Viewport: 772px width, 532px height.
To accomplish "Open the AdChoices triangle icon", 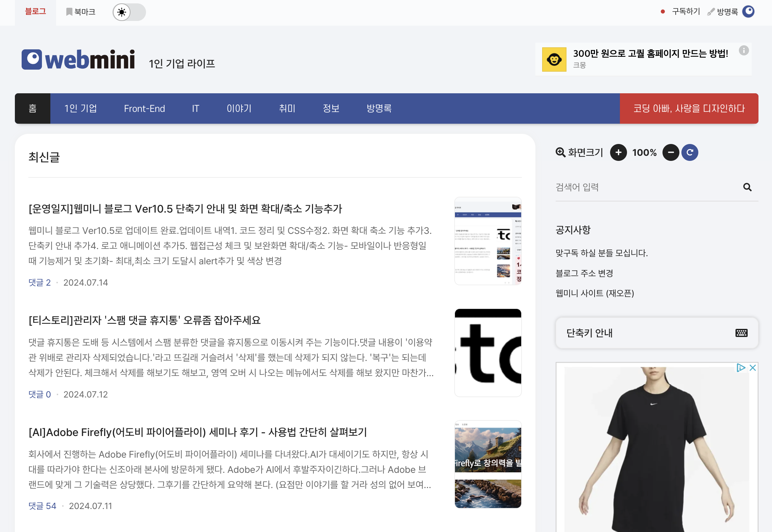I will [x=741, y=368].
